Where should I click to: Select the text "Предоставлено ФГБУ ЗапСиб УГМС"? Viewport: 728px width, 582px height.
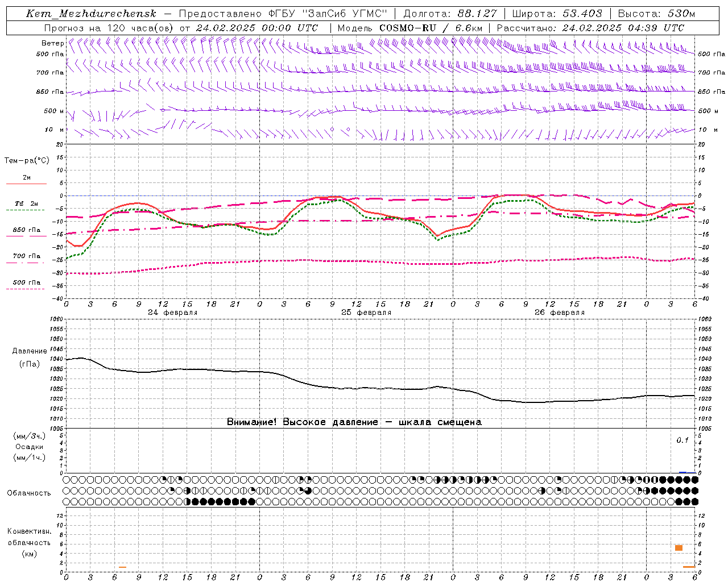click(x=283, y=14)
